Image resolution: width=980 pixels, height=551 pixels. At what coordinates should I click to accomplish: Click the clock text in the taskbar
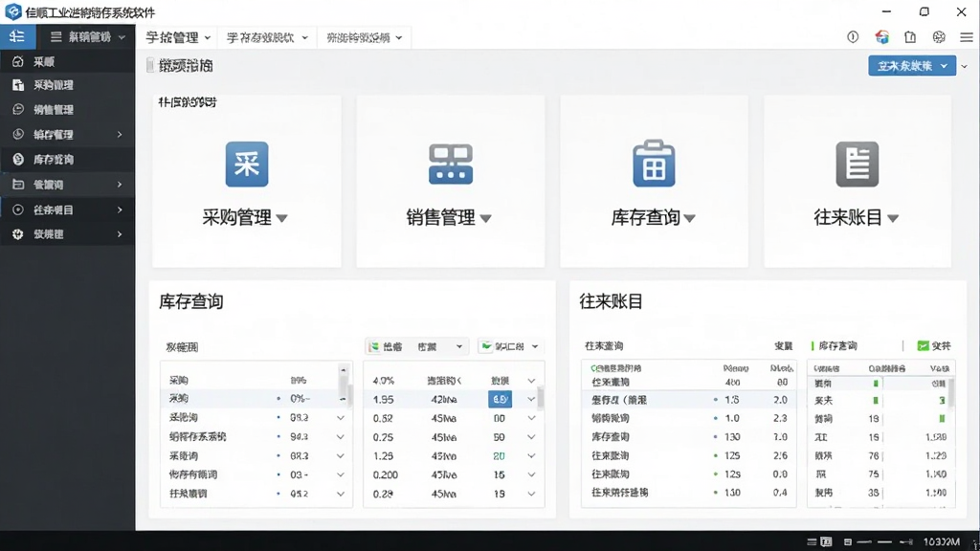coord(942,541)
